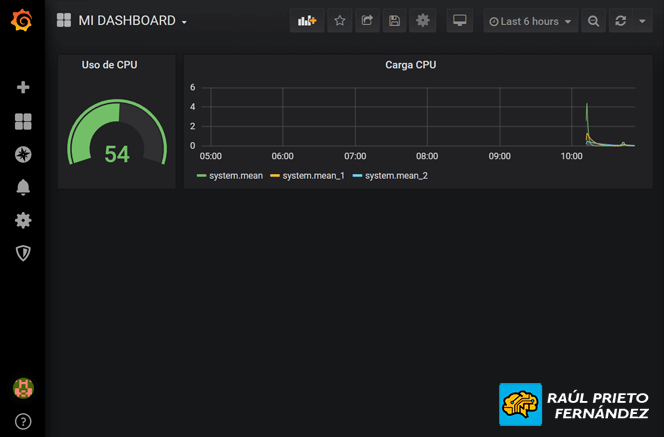This screenshot has height=437, width=664.
Task: Open dashboard settings gear in toolbar
Action: point(423,21)
